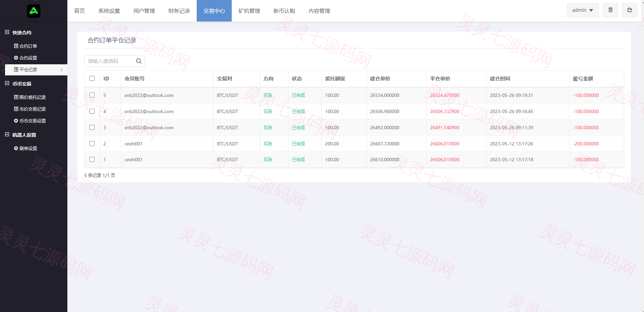Click the search magnifier icon
The height and width of the screenshot is (312, 644).
[138, 61]
